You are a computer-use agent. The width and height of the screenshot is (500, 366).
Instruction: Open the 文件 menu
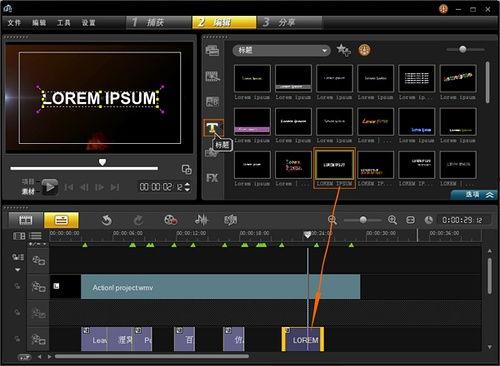click(14, 23)
